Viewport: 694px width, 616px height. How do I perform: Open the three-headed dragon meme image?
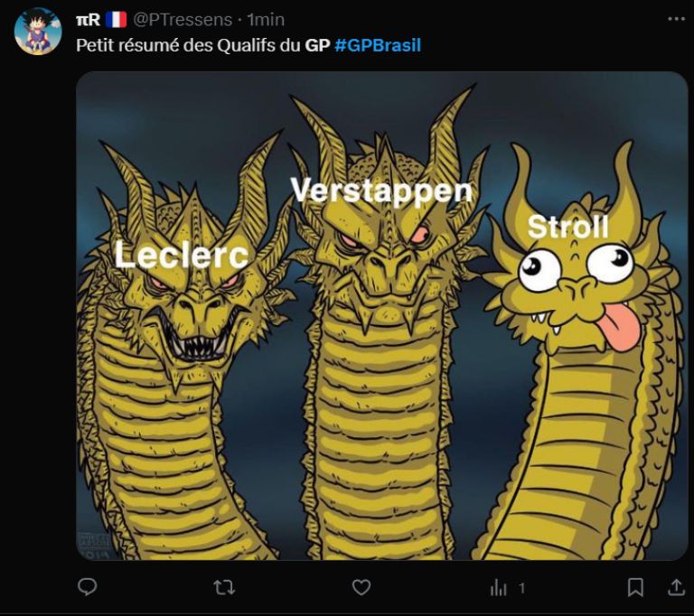pos(381,315)
